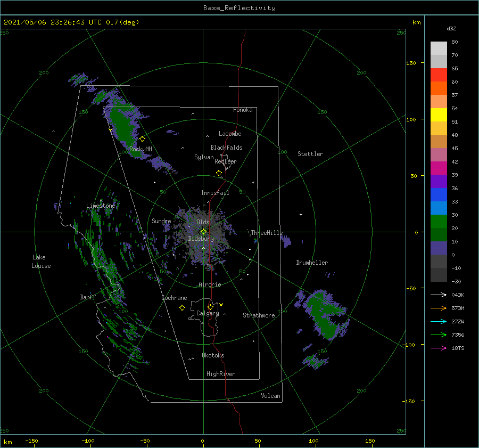The height and width of the screenshot is (448, 479).
Task: Click the cyan 27ZW arrow legend icon
Action: point(439,321)
